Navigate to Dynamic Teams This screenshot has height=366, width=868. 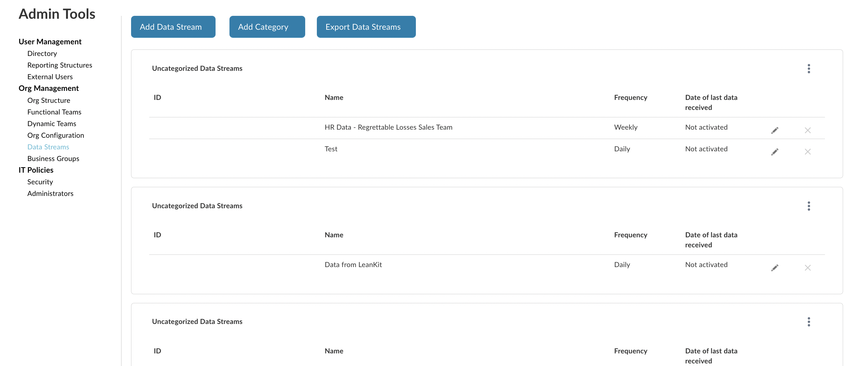(52, 124)
